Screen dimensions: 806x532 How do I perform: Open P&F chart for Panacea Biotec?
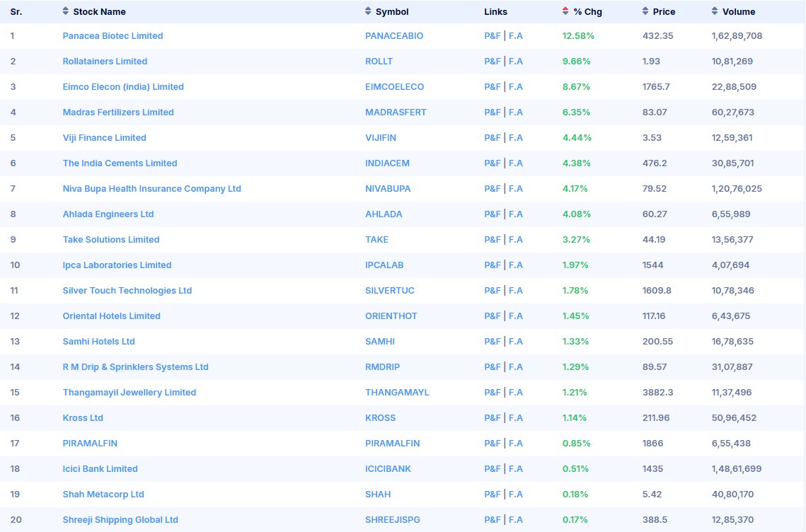pyautogui.click(x=492, y=36)
